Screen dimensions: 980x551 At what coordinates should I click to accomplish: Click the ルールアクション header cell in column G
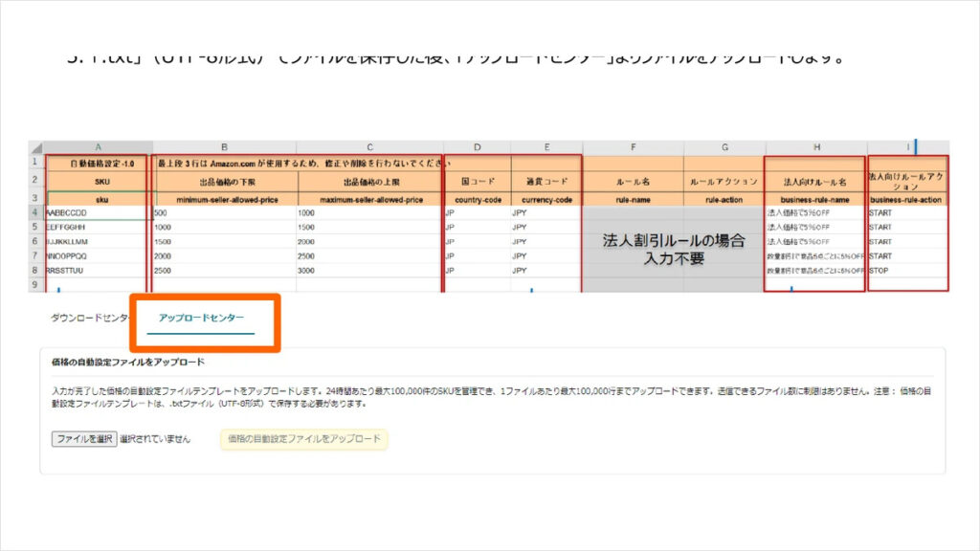coord(724,182)
